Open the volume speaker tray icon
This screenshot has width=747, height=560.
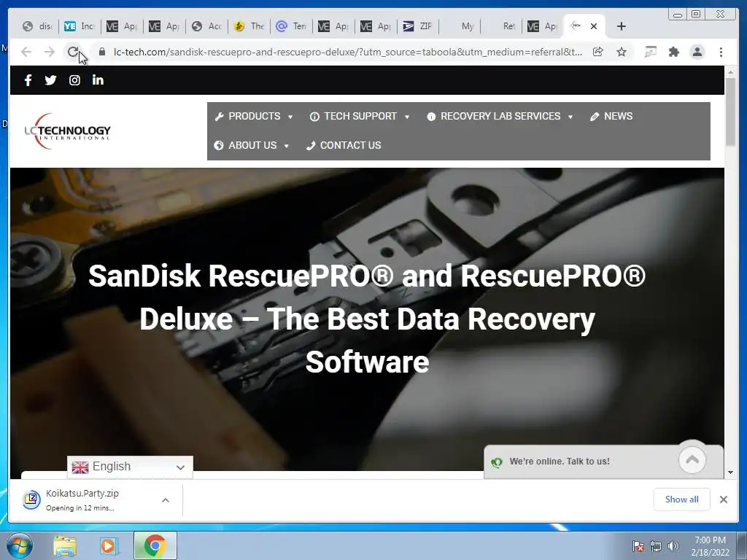pos(673,546)
